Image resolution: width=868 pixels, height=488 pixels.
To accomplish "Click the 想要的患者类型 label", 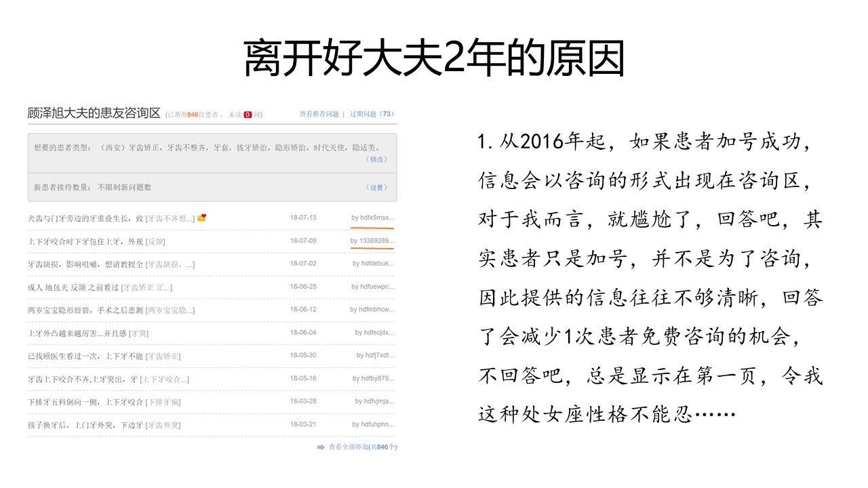I will (63, 147).
